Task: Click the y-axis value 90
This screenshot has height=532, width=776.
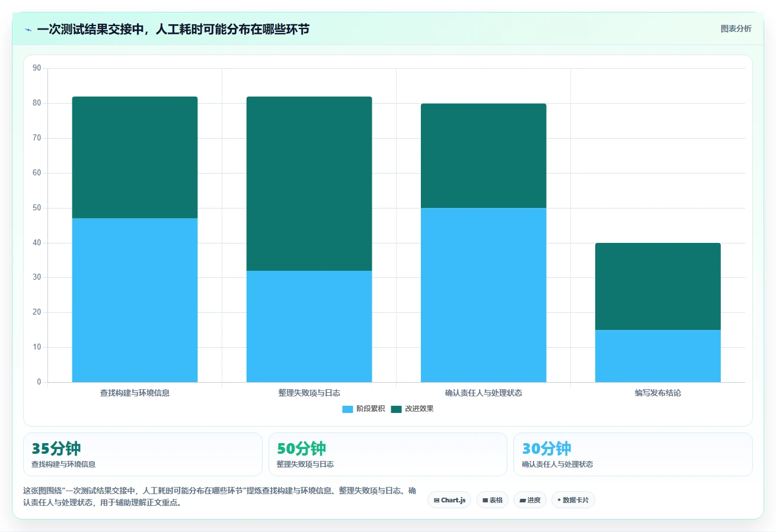Action: tap(37, 68)
